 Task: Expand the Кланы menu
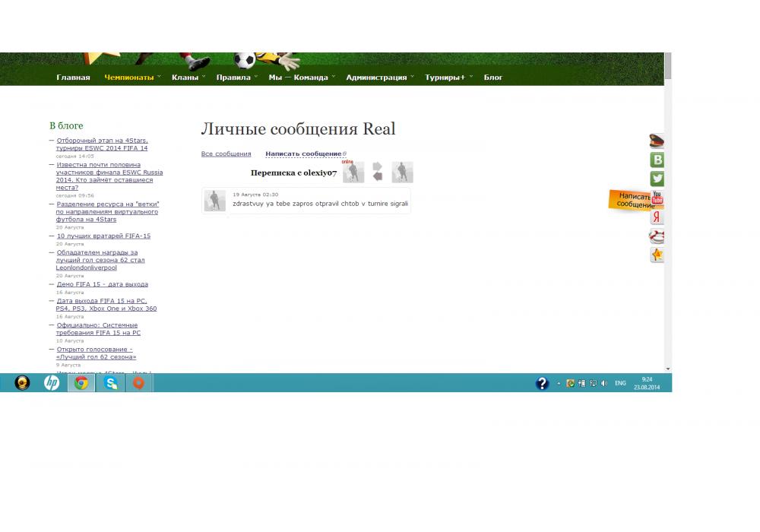point(185,78)
